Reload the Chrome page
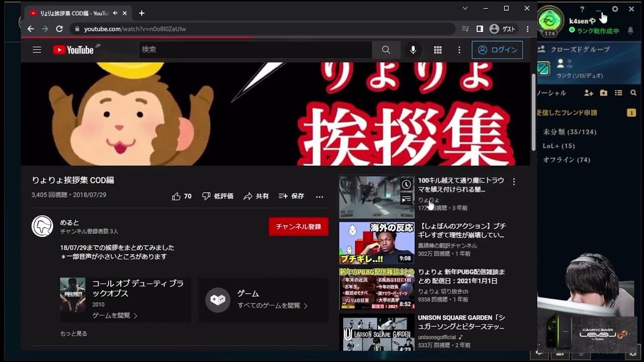The image size is (644, 362). point(59,29)
